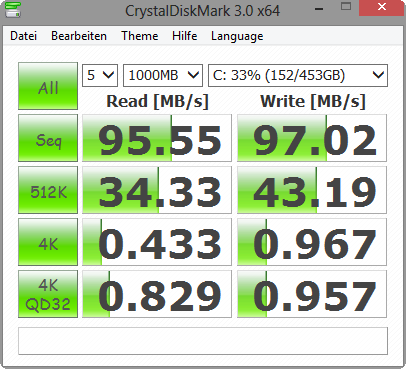Start the Seq benchmark test

48,138
